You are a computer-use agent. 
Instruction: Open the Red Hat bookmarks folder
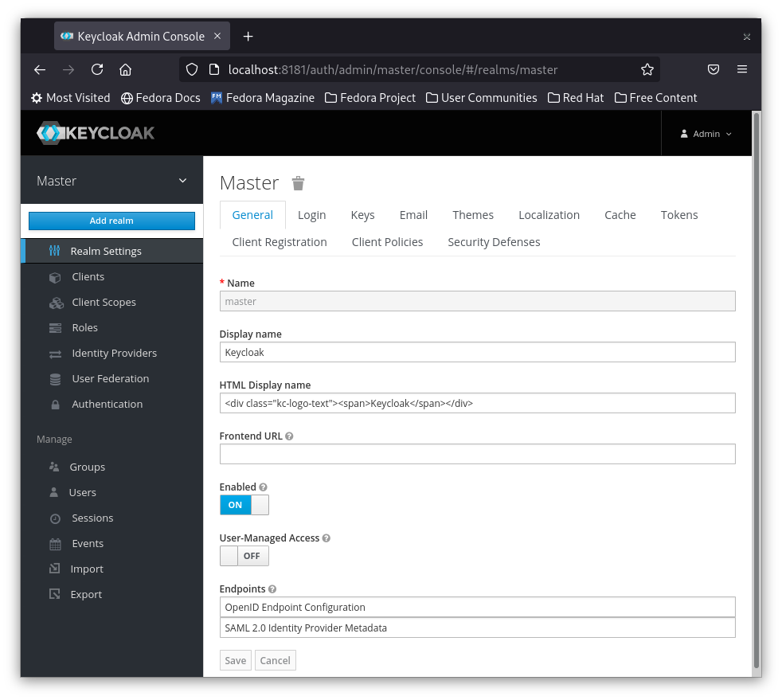576,98
